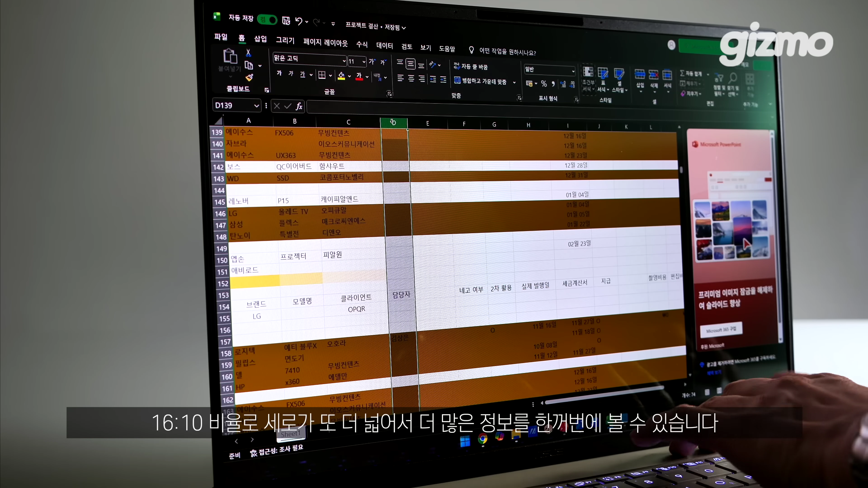Click the paste clipboard icon
This screenshot has height=488, width=868.
click(230, 56)
